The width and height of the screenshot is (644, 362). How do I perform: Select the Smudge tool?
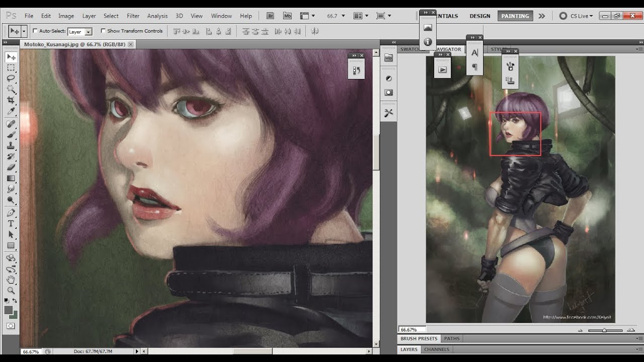pyautogui.click(x=11, y=190)
